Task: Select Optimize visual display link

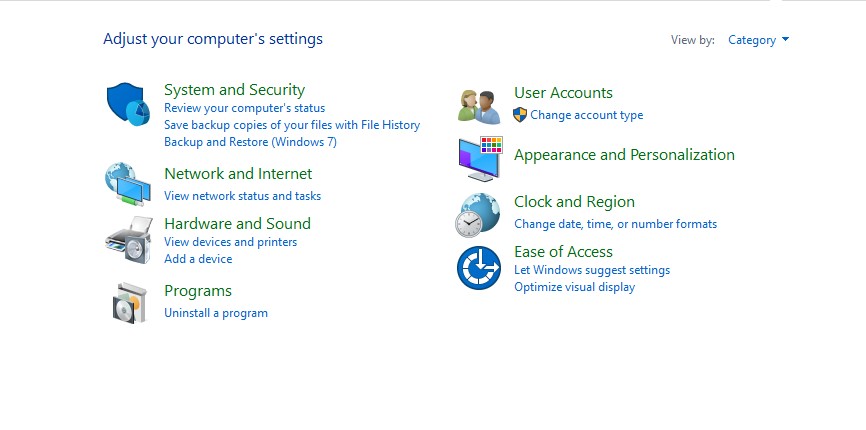Action: [574, 287]
